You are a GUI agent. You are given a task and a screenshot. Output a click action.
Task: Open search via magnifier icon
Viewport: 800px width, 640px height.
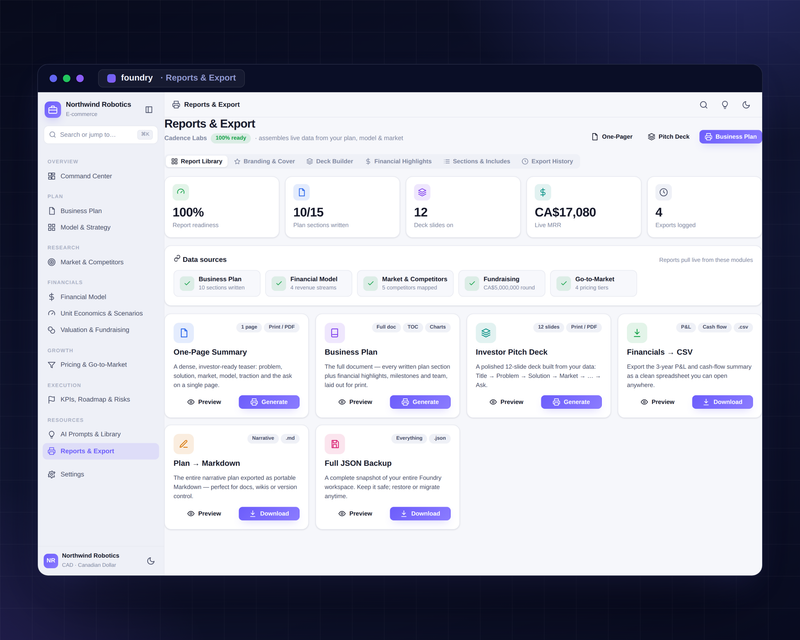coord(703,105)
